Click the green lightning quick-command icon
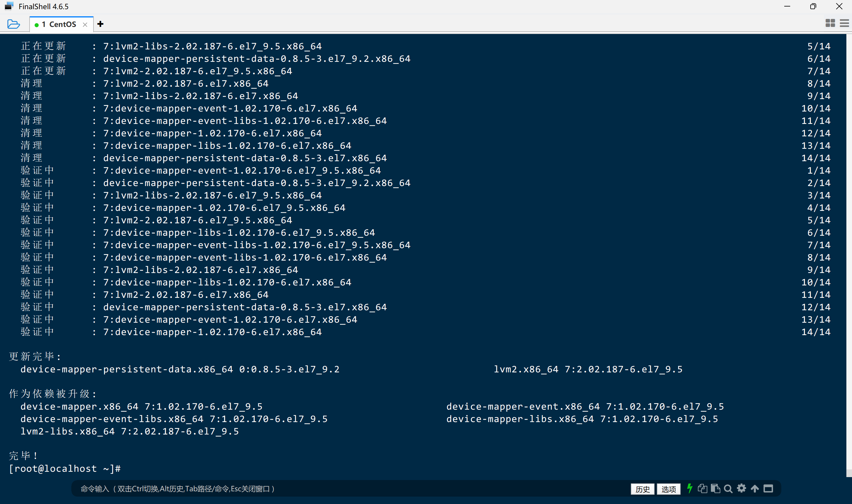852x504 pixels. tap(690, 488)
